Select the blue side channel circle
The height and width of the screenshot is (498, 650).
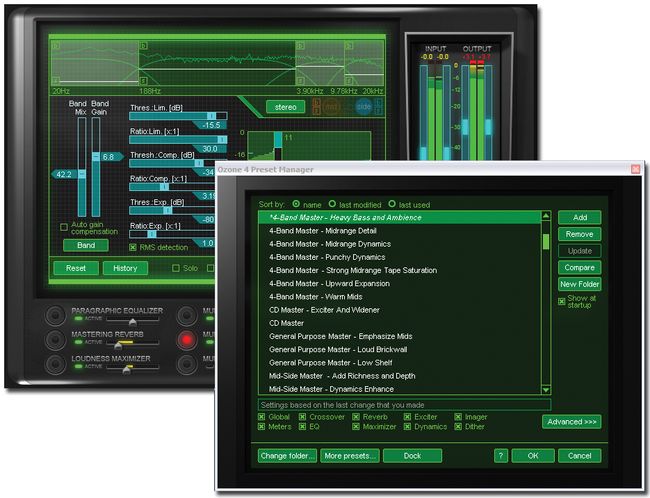click(x=364, y=107)
